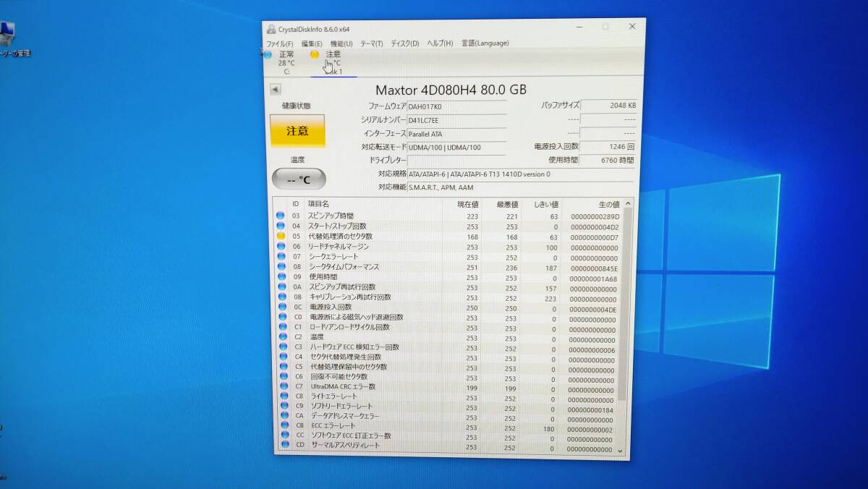Click the blue status dot for row 09 使用時間

pos(281,277)
